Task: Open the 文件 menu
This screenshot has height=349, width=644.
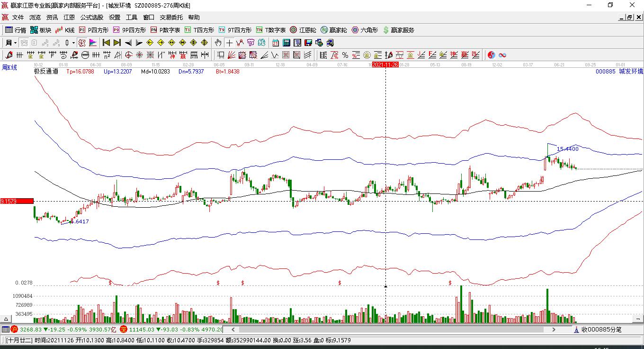Action: point(18,18)
